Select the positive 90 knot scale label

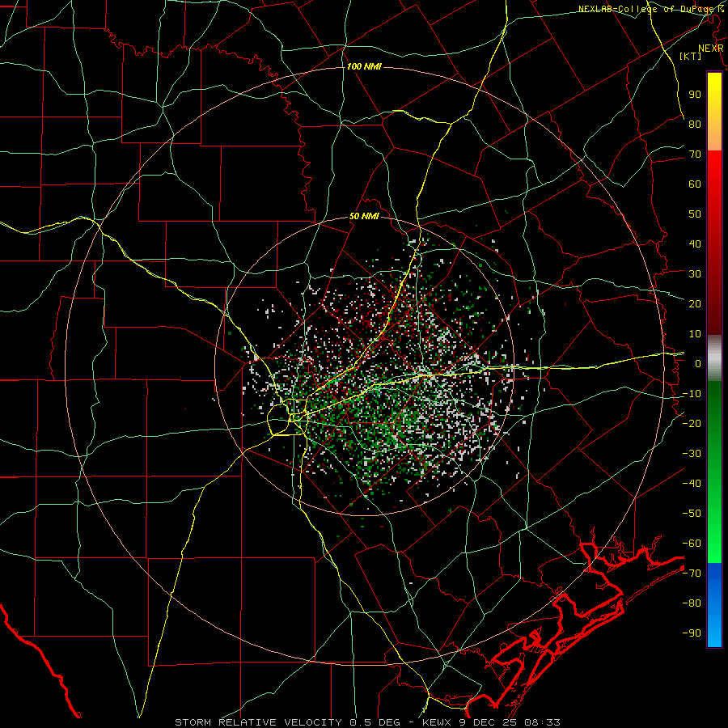pyautogui.click(x=695, y=95)
